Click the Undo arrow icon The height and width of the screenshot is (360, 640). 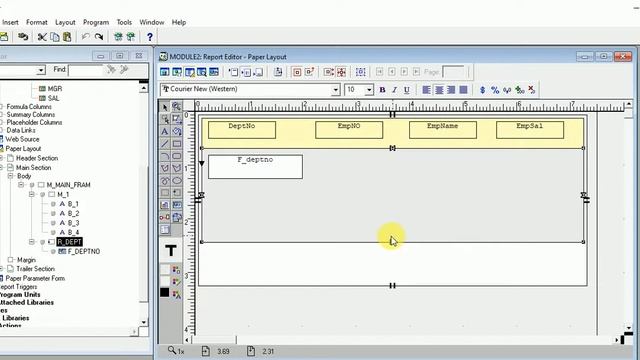coord(85,37)
